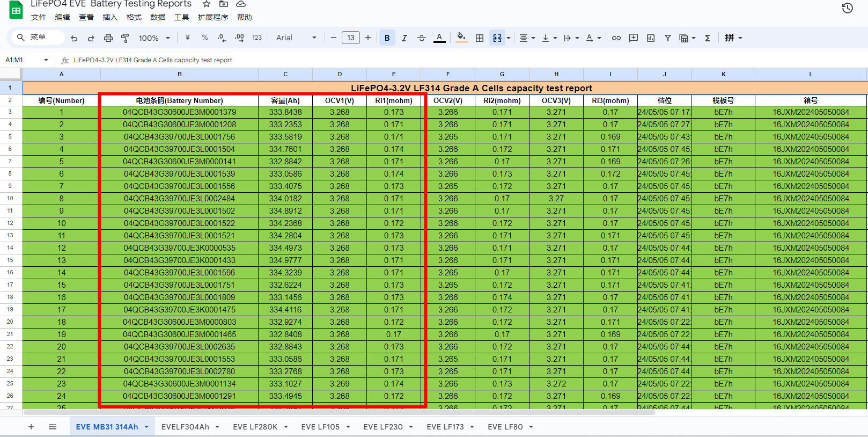Click the print icon

[x=108, y=38]
